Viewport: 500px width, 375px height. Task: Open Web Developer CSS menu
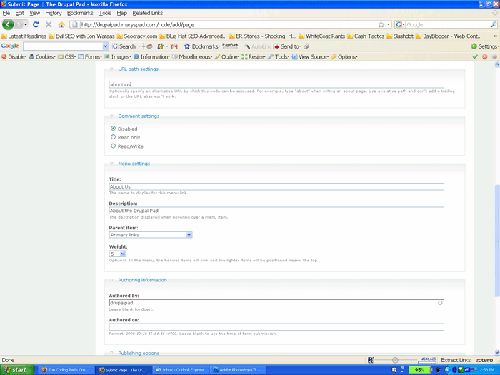[67, 57]
